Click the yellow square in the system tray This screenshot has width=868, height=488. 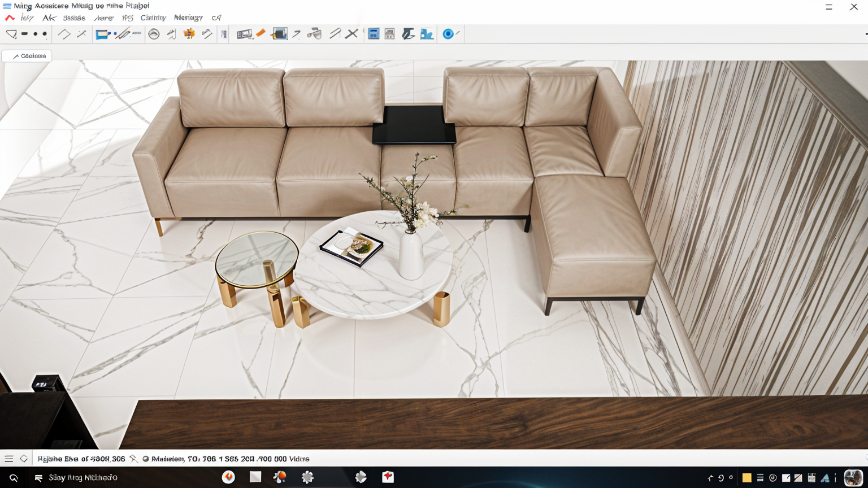[747, 478]
